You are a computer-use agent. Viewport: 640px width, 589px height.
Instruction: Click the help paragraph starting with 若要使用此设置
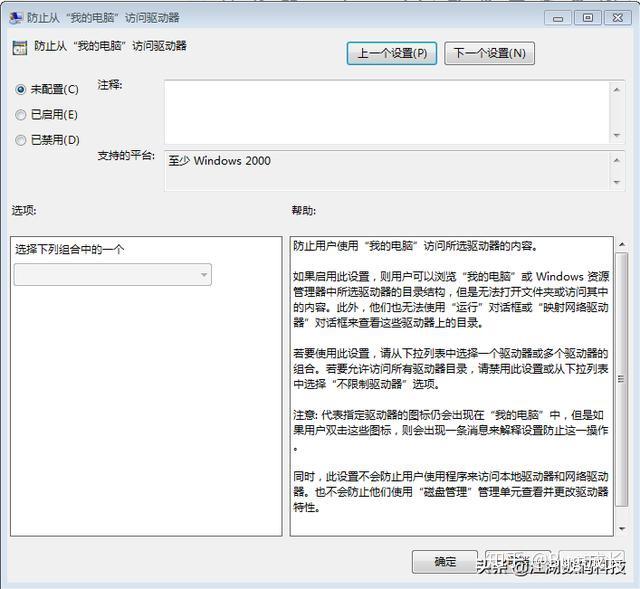pos(451,369)
